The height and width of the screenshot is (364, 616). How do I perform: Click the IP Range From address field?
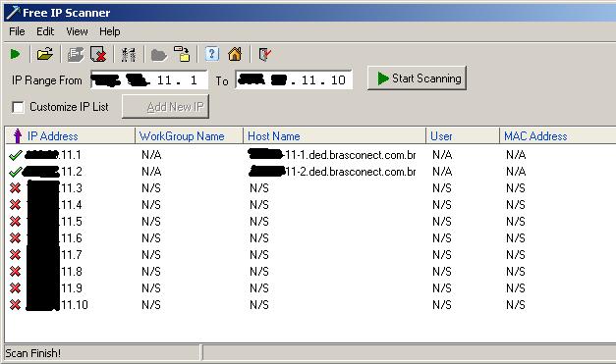click(149, 80)
